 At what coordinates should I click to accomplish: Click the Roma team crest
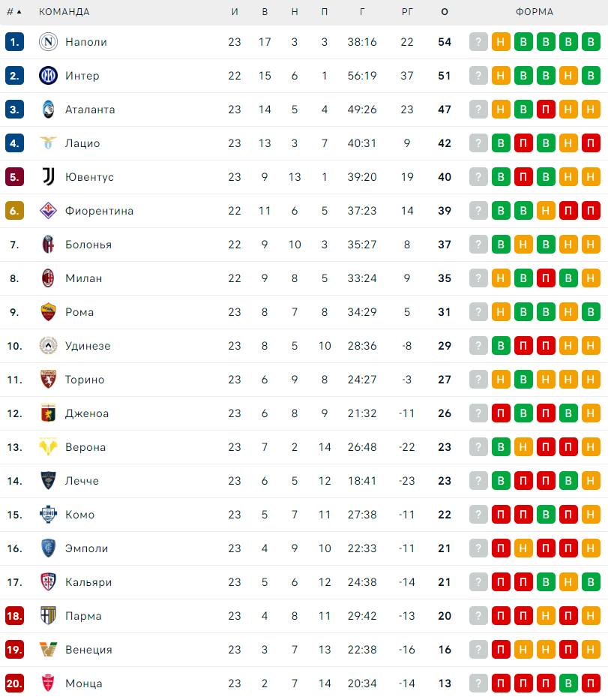click(48, 312)
